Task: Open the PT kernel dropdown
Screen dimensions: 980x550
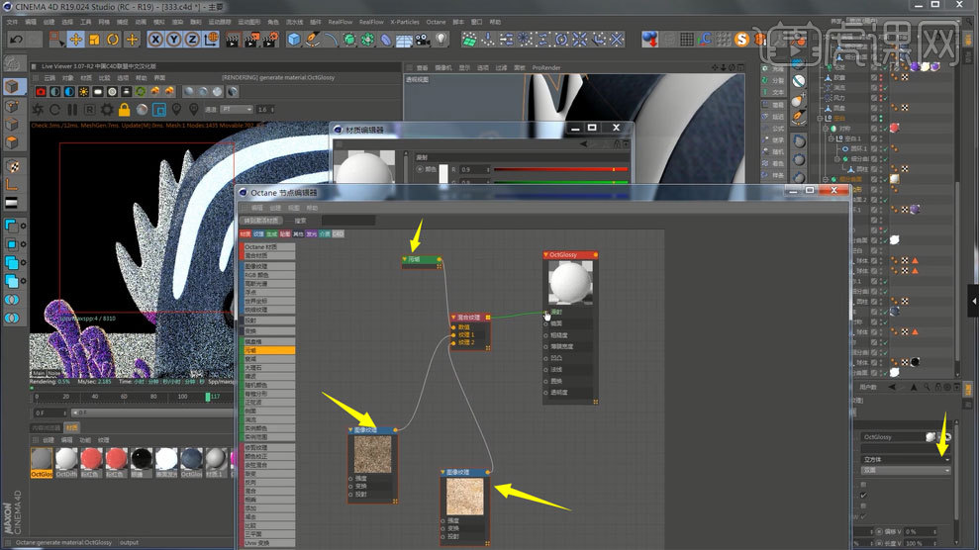Action: tap(239, 109)
